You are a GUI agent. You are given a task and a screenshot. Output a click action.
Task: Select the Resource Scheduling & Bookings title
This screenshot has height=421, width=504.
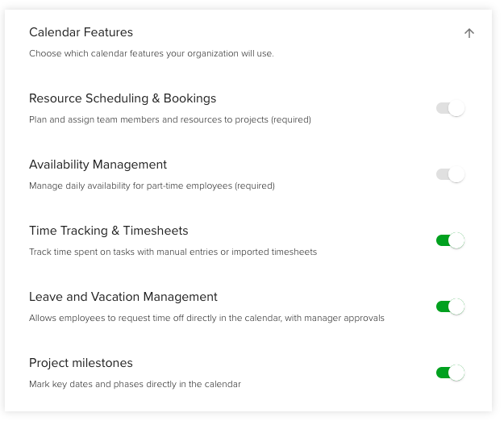click(123, 98)
